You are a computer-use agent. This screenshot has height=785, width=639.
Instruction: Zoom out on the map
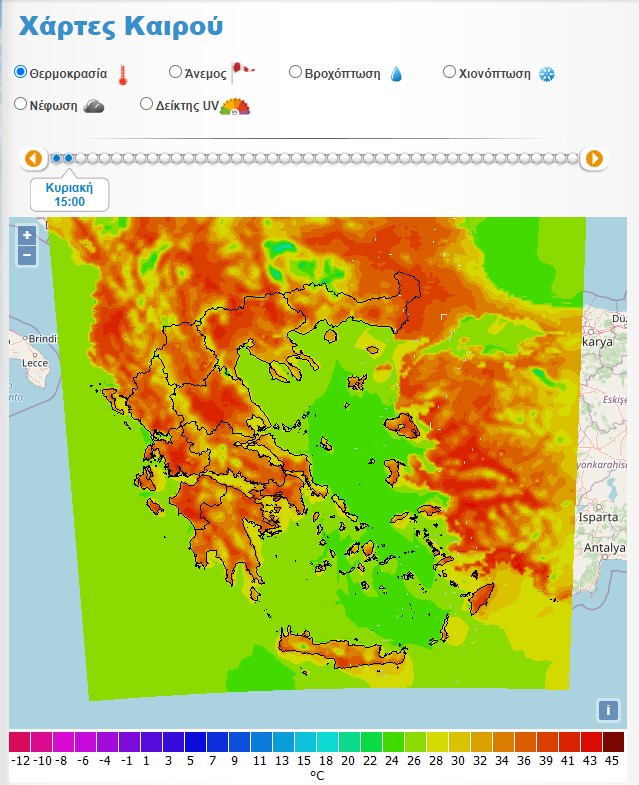(x=27, y=255)
